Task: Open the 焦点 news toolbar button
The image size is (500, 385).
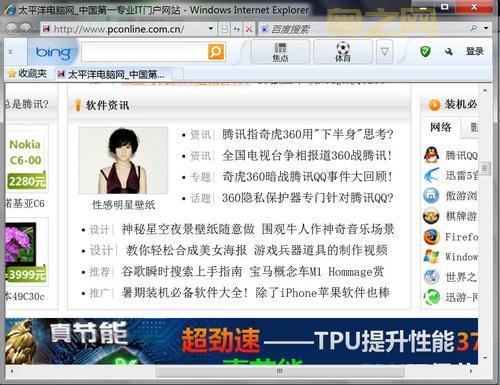Action: coord(280,52)
